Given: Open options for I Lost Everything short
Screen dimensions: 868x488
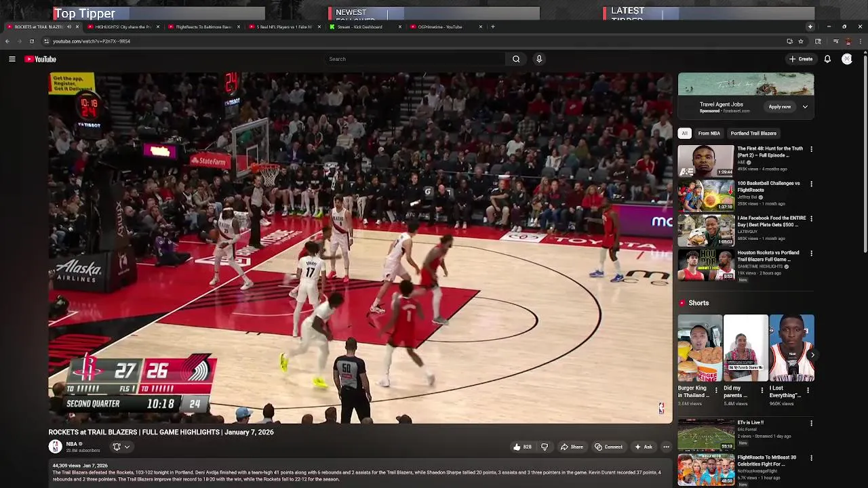Looking at the screenshot, I should 808,390.
